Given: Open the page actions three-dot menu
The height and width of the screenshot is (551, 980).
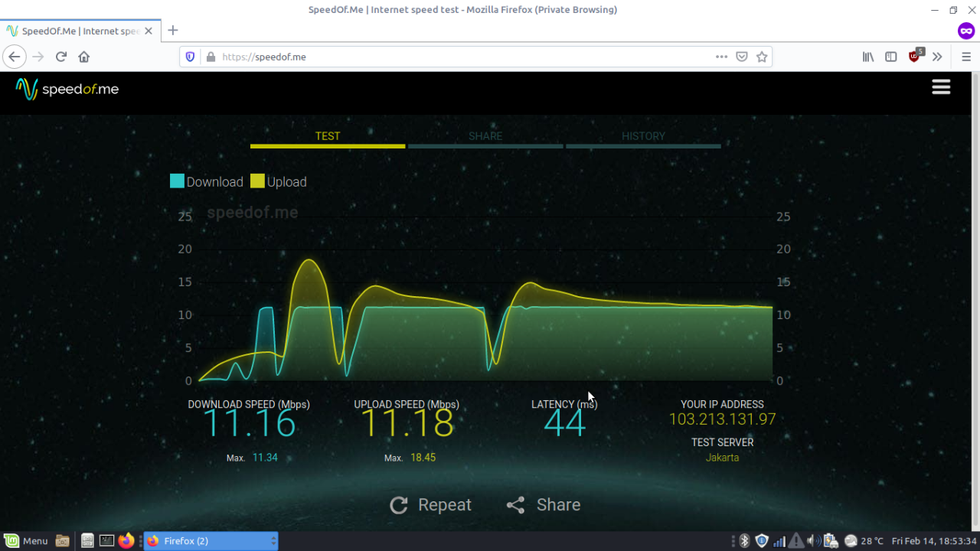Looking at the screenshot, I should click(x=721, y=57).
